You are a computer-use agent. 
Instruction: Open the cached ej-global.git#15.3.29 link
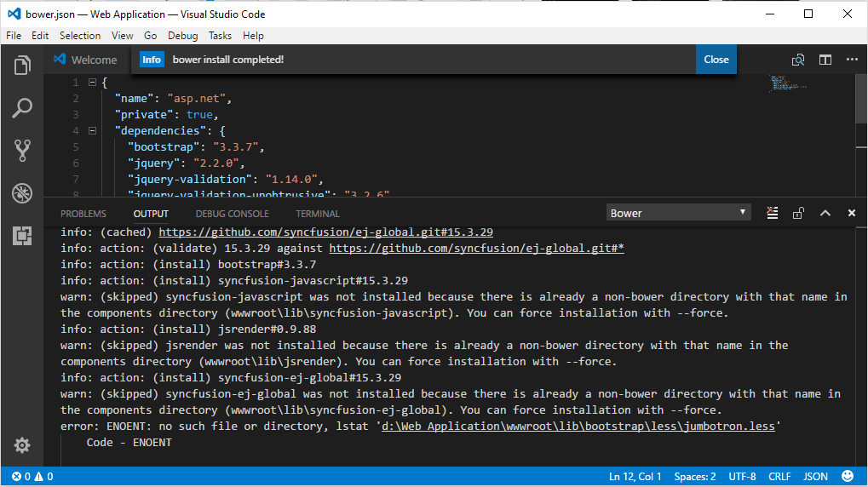point(325,232)
